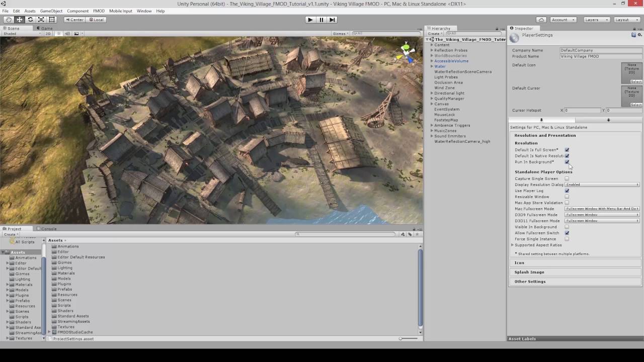Open D3D9 Fullscreen Mode dropdown
The image size is (644, 362).
point(602,215)
